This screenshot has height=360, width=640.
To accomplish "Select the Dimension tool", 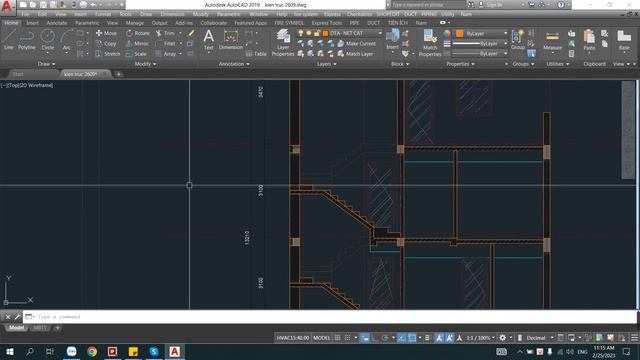I will pyautogui.click(x=231, y=40).
